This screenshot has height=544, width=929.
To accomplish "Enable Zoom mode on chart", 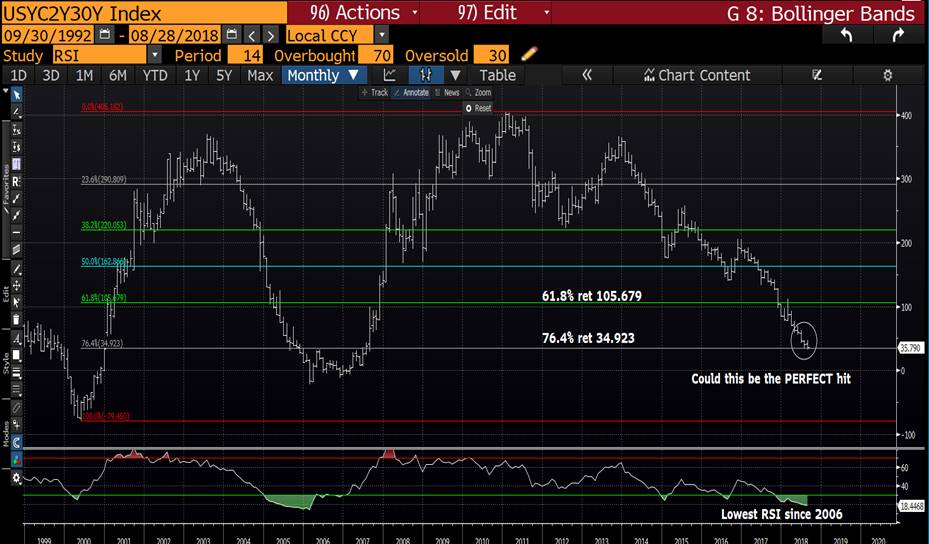I will click(x=479, y=92).
